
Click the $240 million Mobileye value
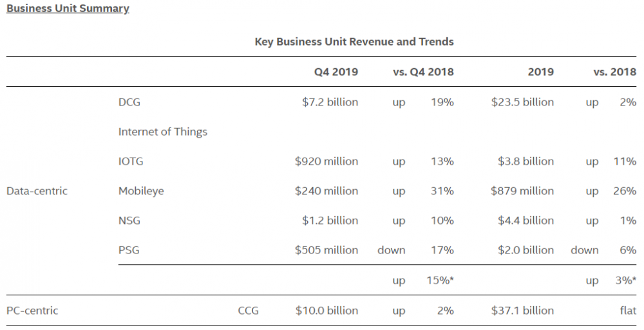tap(326, 191)
